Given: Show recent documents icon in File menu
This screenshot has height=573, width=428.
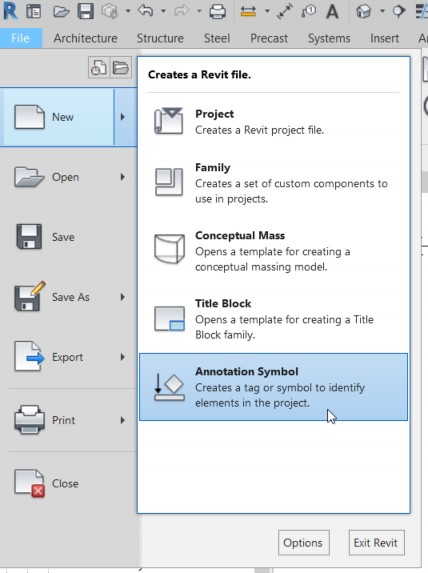Looking at the screenshot, I should pyautogui.click(x=98, y=68).
